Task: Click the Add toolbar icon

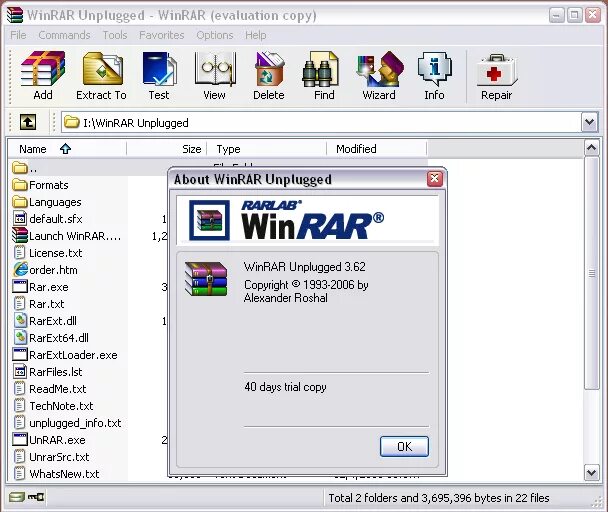Action: coord(43,69)
